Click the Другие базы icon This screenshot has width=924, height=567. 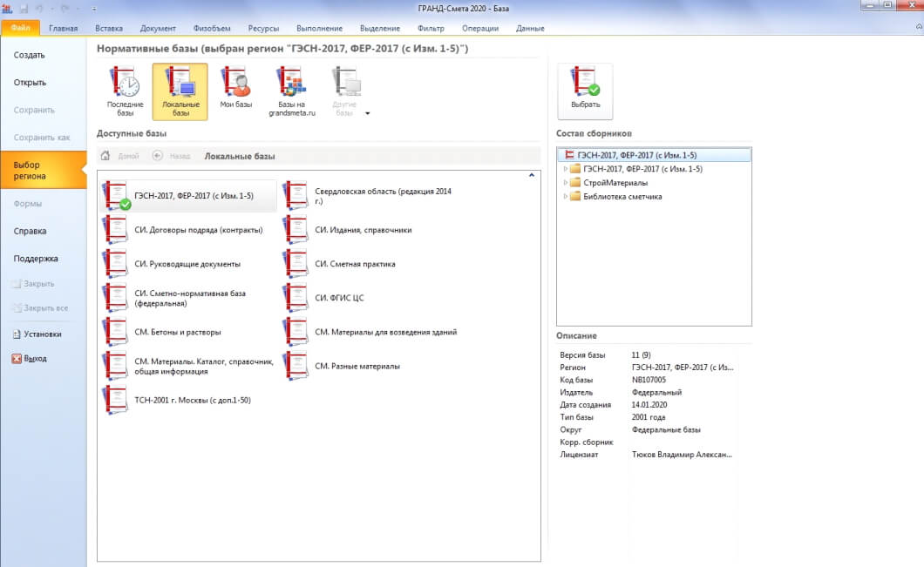(344, 91)
